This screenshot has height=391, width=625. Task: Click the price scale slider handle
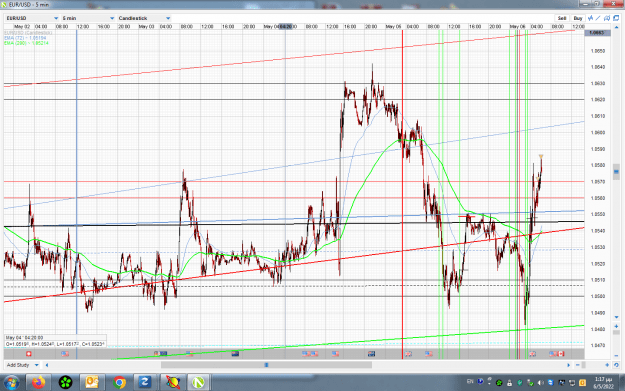[x=616, y=172]
